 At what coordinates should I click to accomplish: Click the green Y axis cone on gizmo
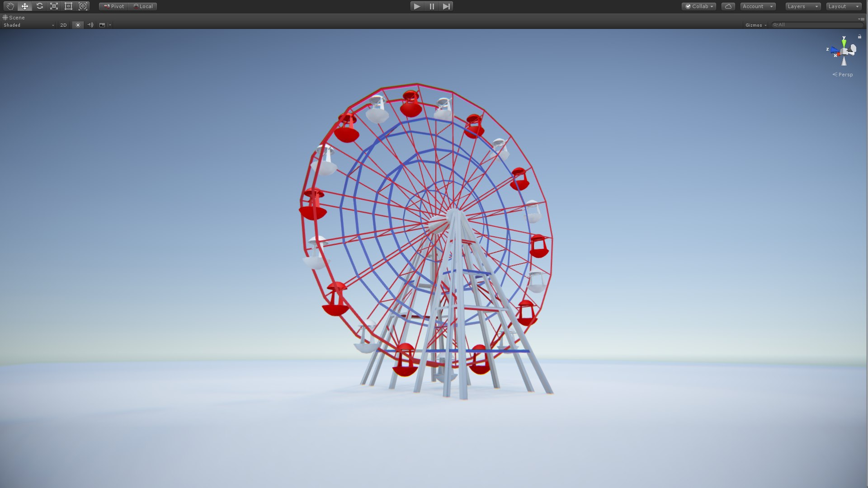tap(844, 42)
